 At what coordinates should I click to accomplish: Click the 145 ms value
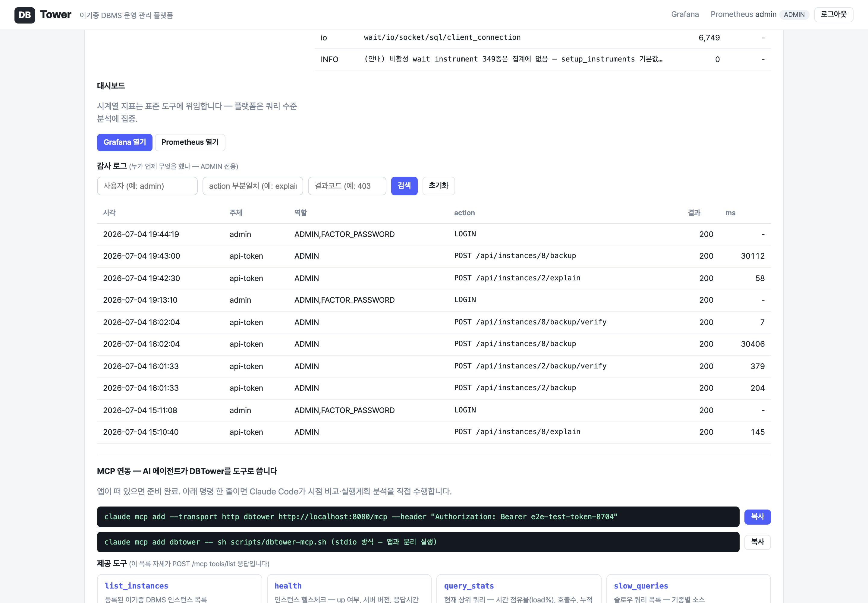[x=757, y=432]
